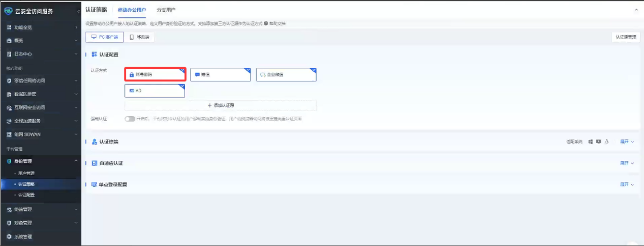
Task: Click the 日志中心 document icon
Action: click(9, 54)
